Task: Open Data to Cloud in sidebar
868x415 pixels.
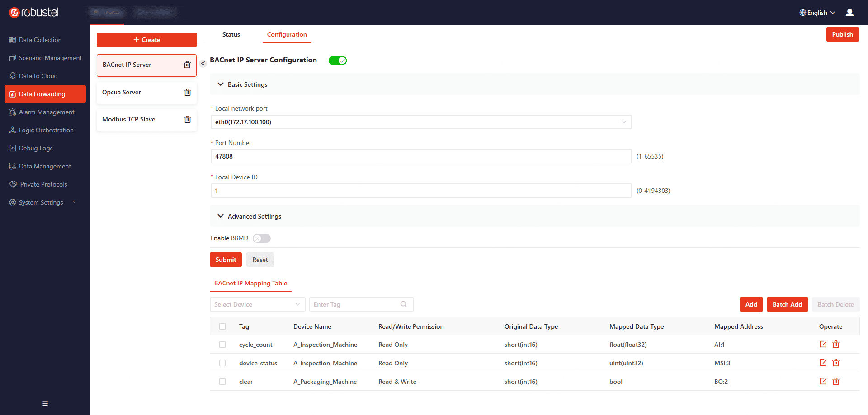Action: pos(38,76)
